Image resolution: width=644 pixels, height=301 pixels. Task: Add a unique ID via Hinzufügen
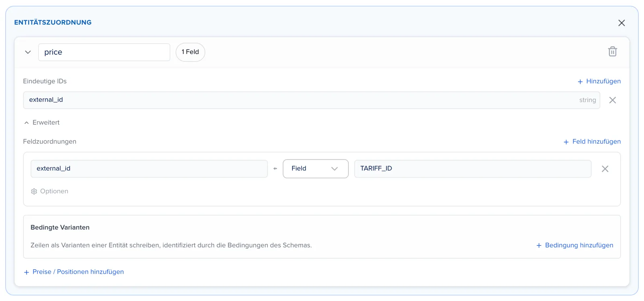(x=599, y=81)
